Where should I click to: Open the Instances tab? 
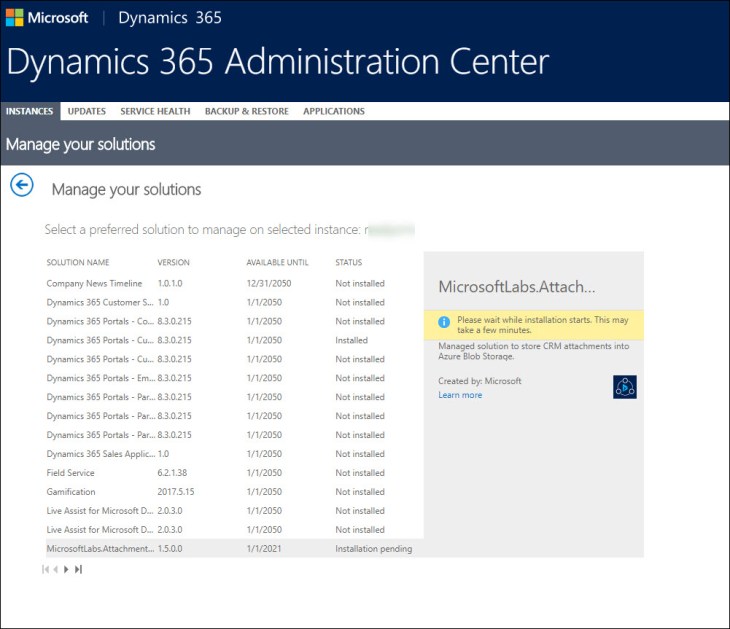tap(30, 111)
